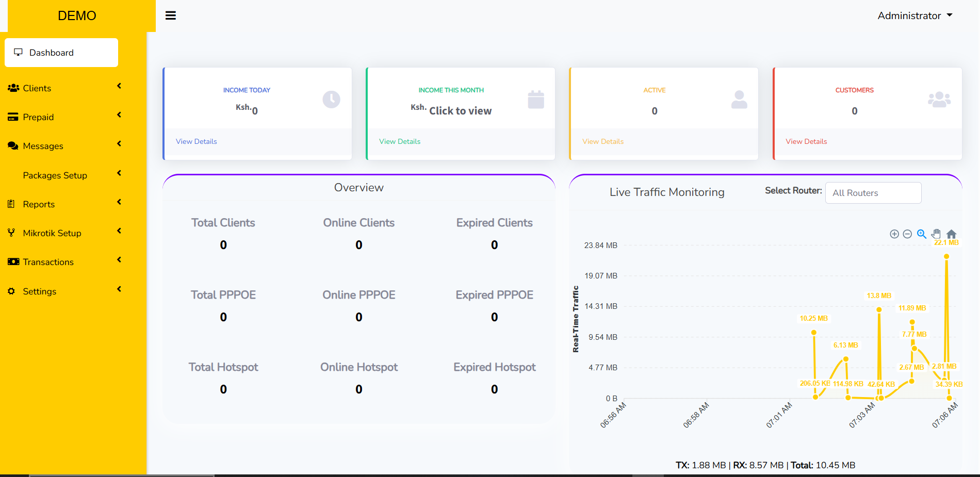Open the hamburger menu in top bar

[171, 15]
